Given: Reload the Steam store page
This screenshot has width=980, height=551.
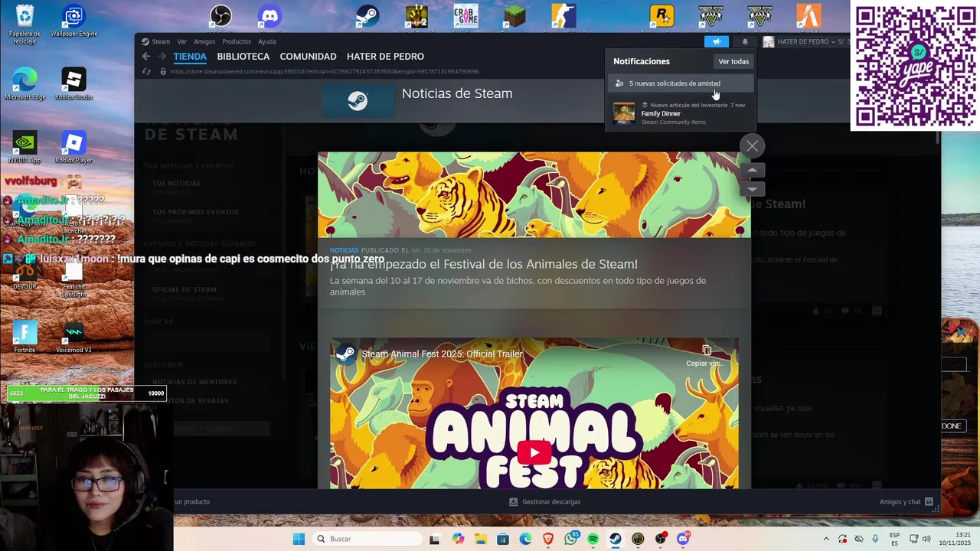Looking at the screenshot, I should pyautogui.click(x=146, y=71).
